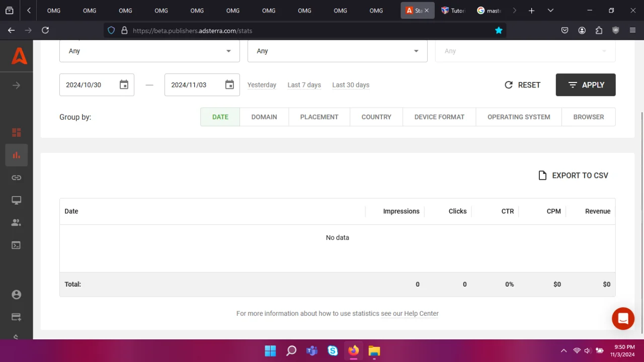The image size is (644, 362).
Task: Open the terminal icon in sidebar
Action: [x=17, y=245]
